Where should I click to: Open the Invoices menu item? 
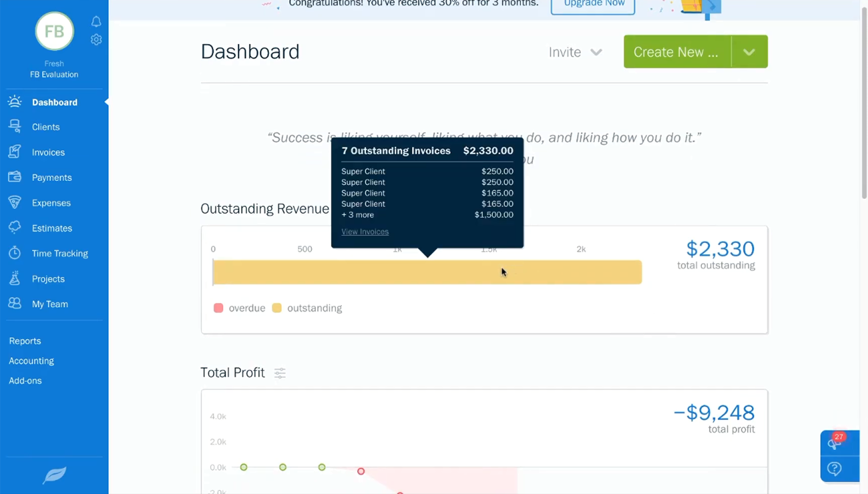coord(48,152)
